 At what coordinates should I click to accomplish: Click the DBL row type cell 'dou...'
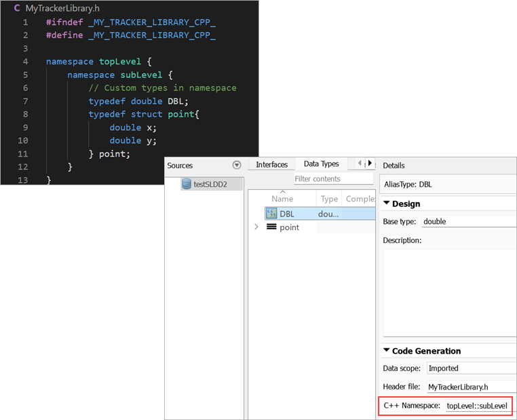click(328, 214)
